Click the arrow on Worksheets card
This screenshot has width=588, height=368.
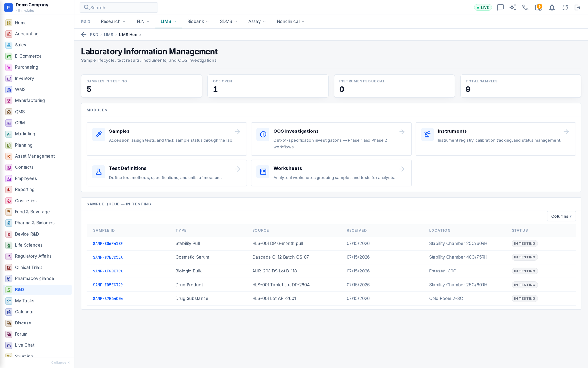pyautogui.click(x=402, y=169)
